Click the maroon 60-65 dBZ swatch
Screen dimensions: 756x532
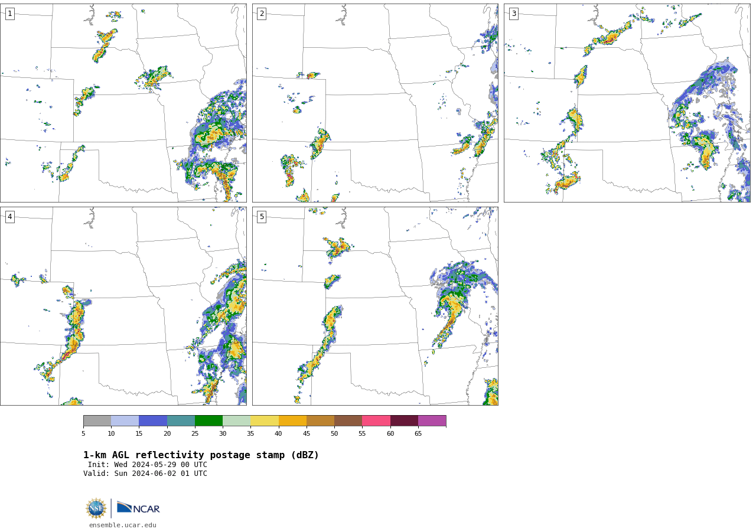click(404, 421)
